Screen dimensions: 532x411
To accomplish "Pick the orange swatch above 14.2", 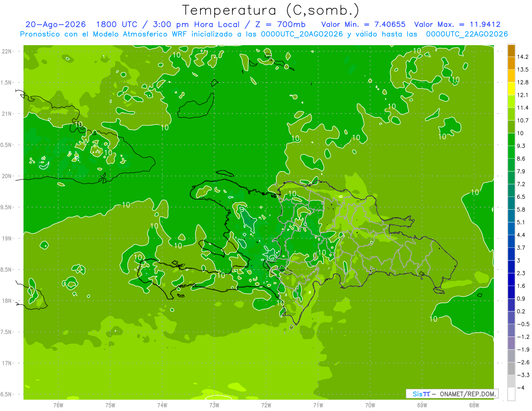I will (511, 51).
